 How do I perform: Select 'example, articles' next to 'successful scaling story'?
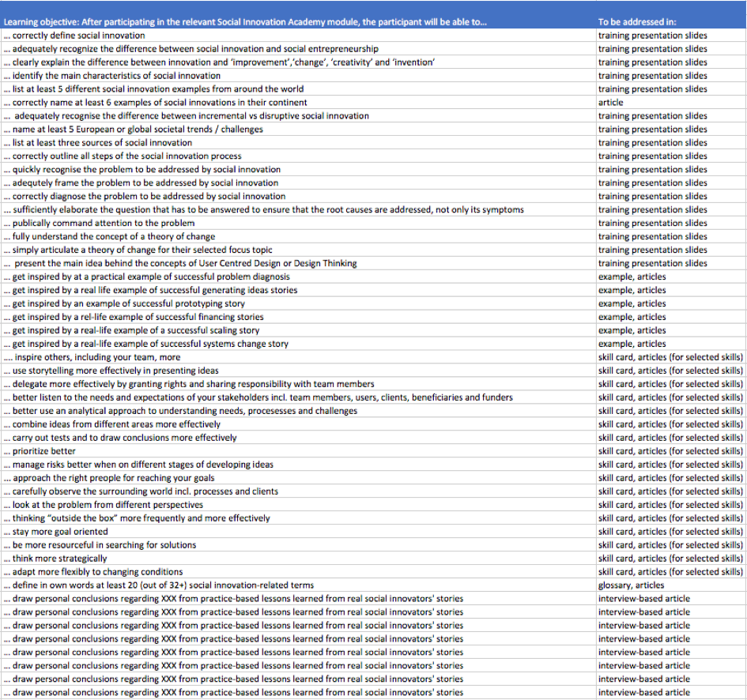click(x=671, y=330)
